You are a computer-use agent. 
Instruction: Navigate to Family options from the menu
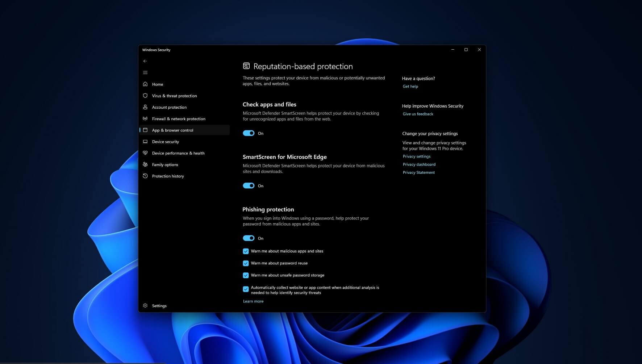[x=165, y=164]
